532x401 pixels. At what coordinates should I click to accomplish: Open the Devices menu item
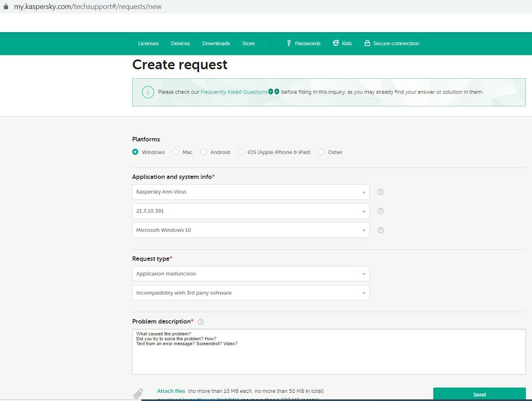[x=180, y=44]
